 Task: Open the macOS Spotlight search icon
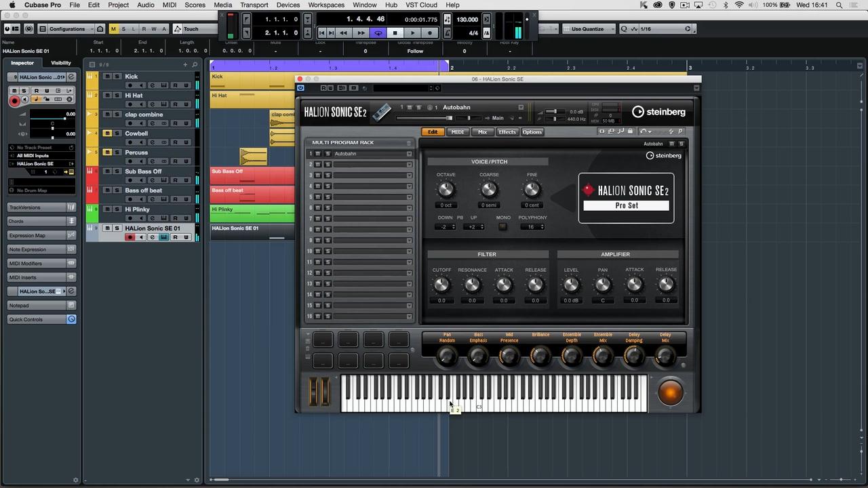click(838, 5)
